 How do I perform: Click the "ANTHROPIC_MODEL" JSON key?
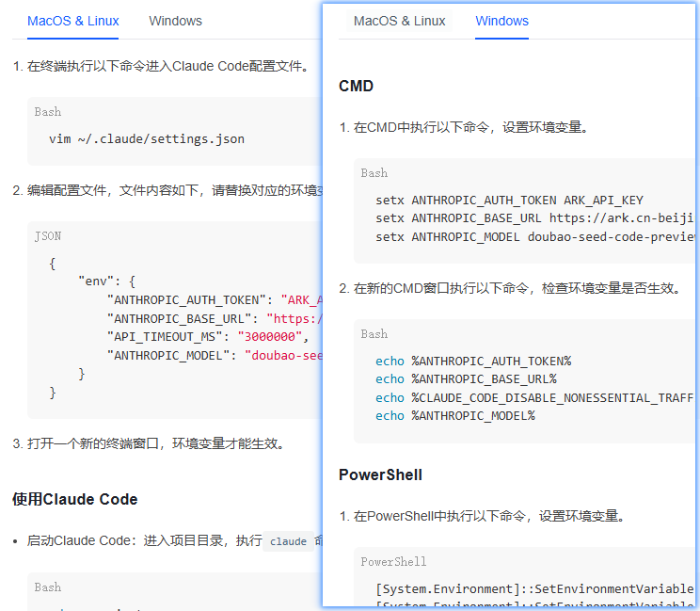[168, 356]
